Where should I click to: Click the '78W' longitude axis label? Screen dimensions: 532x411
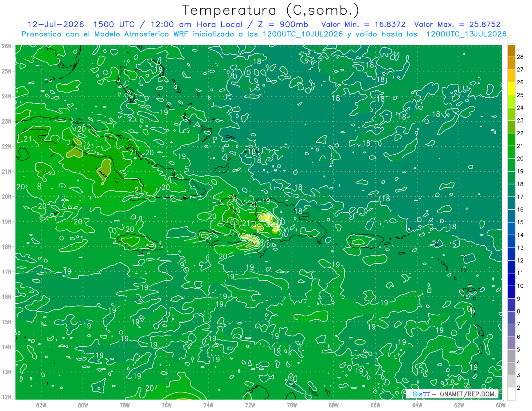[x=125, y=405]
